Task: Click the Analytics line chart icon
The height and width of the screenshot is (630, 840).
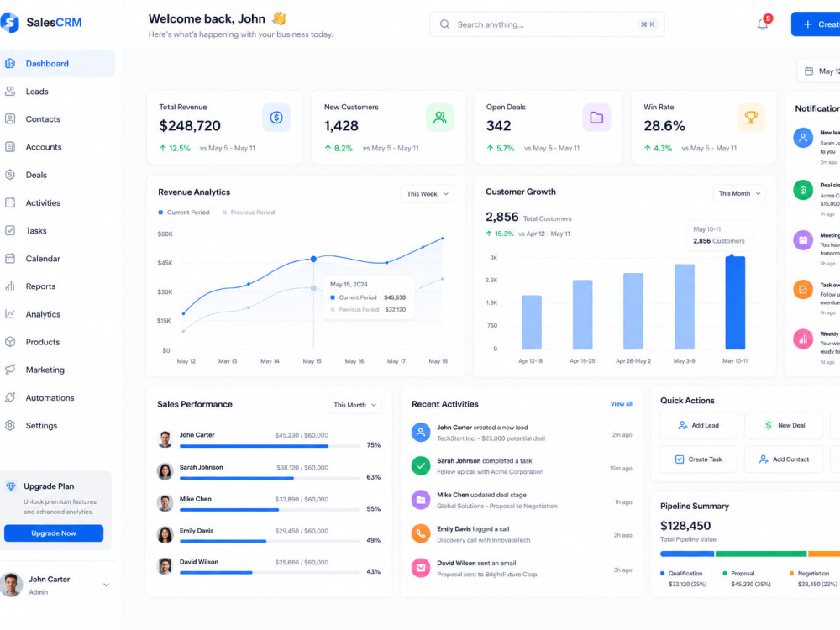Action: pyautogui.click(x=10, y=314)
